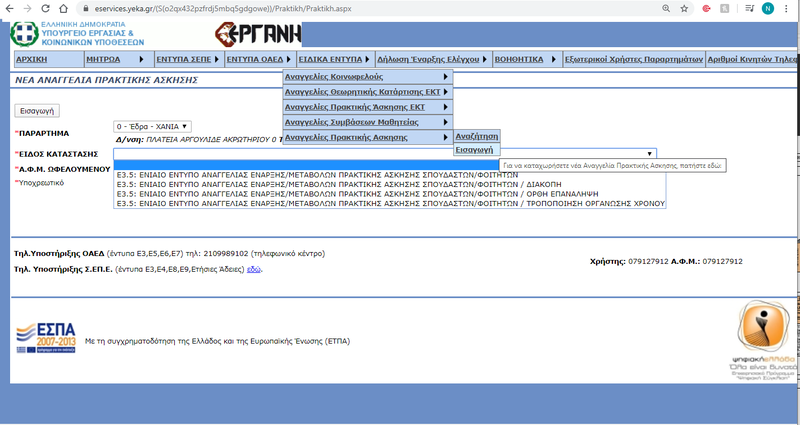Open the ΠΑΡΑΡΤΗΜΑ dropdown showing Έδρα - ΧΑΝΙΑ
The image size is (800, 425).
pyautogui.click(x=152, y=127)
